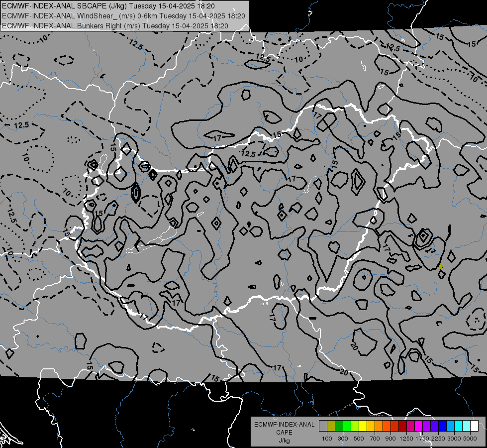Pick the dark green legend swatch

339,426
